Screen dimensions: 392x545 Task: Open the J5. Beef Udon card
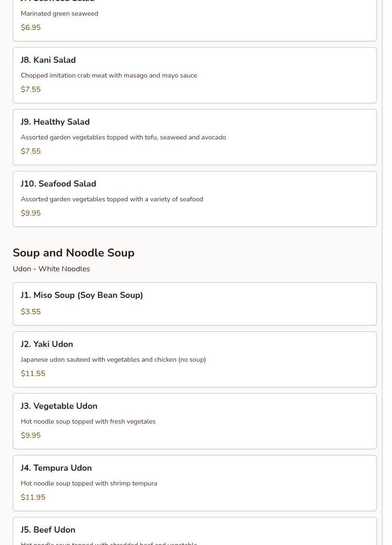[195, 531]
